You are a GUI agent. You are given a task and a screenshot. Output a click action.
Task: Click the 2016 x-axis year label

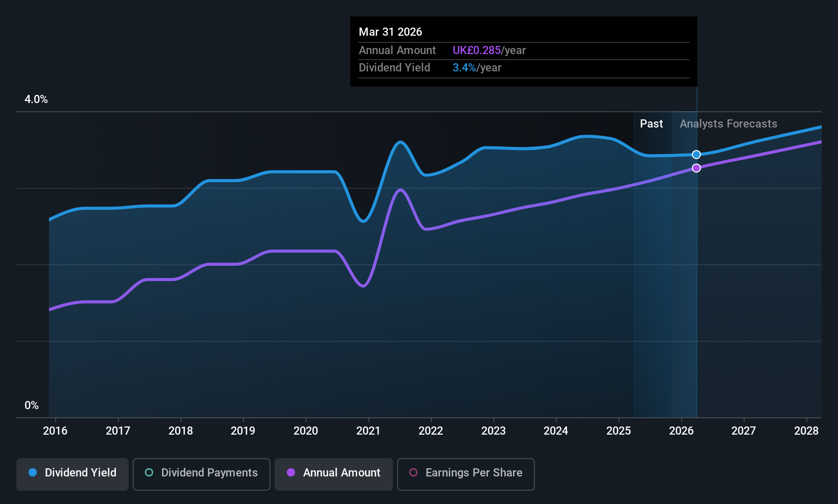click(55, 431)
